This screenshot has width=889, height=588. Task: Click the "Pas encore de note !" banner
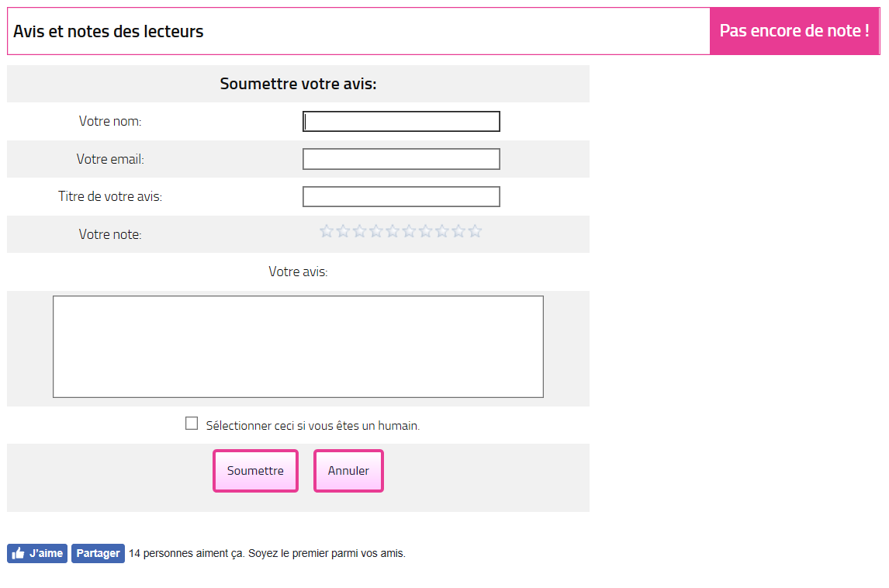(794, 31)
